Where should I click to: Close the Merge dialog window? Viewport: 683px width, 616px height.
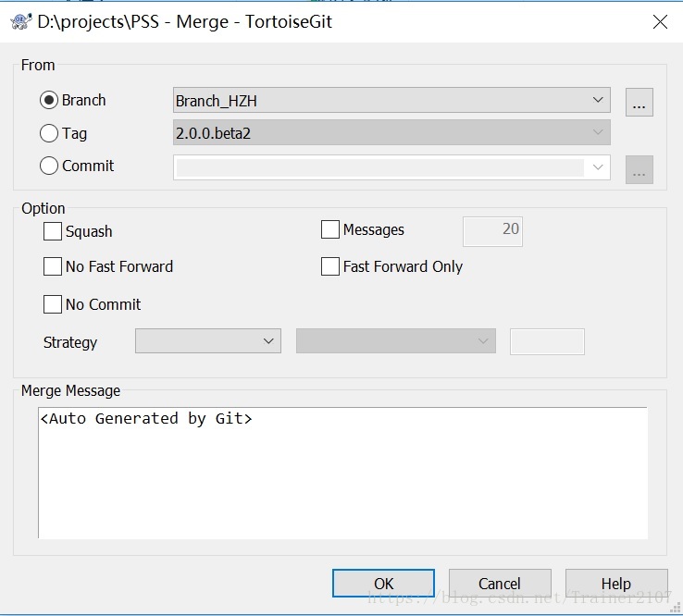coord(660,21)
